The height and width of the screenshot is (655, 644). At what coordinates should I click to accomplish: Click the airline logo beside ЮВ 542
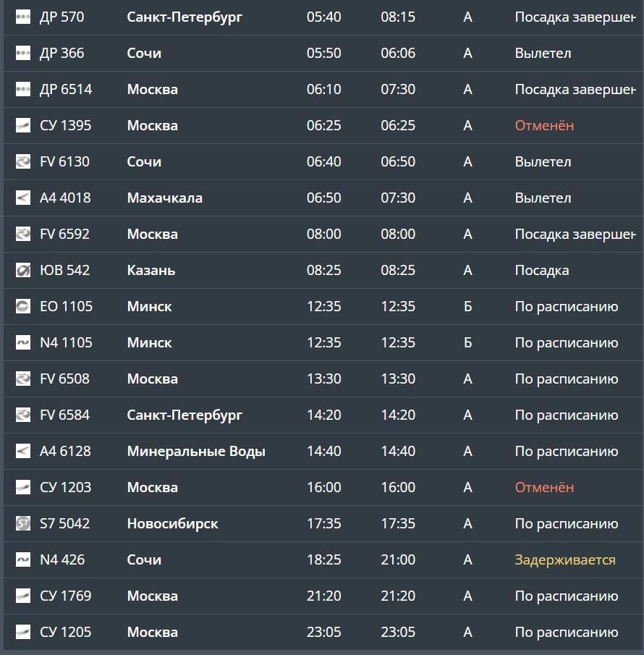click(x=22, y=270)
